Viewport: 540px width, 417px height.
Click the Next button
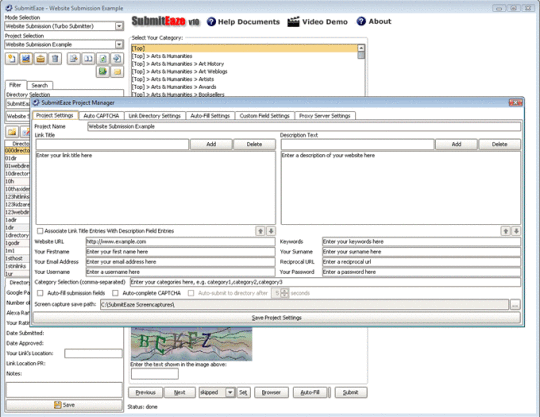tap(180, 393)
